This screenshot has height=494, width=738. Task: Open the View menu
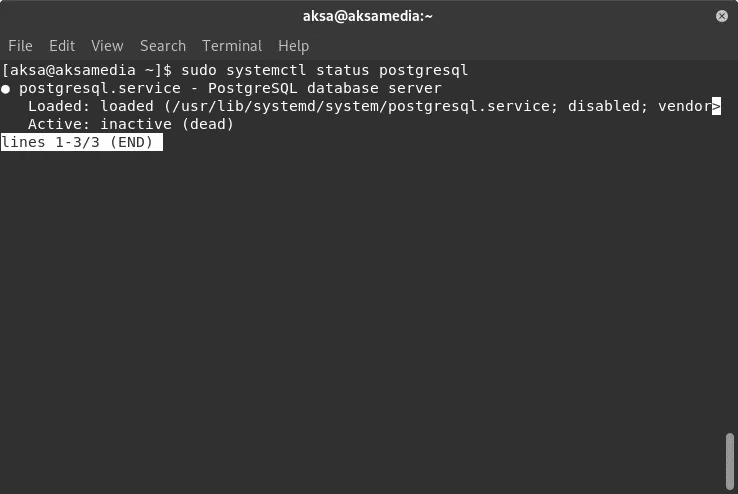pos(107,46)
